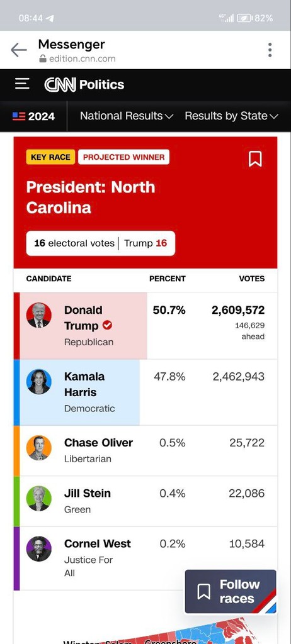Viewport: 291px width, 644px height.
Task: Click the KEY RACE badge
Action: pos(50,157)
